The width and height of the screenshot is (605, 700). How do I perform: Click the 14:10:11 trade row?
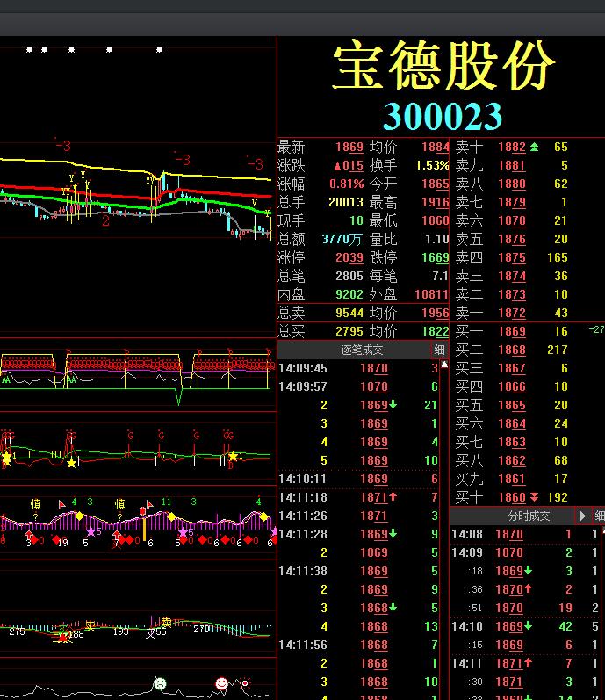358,479
